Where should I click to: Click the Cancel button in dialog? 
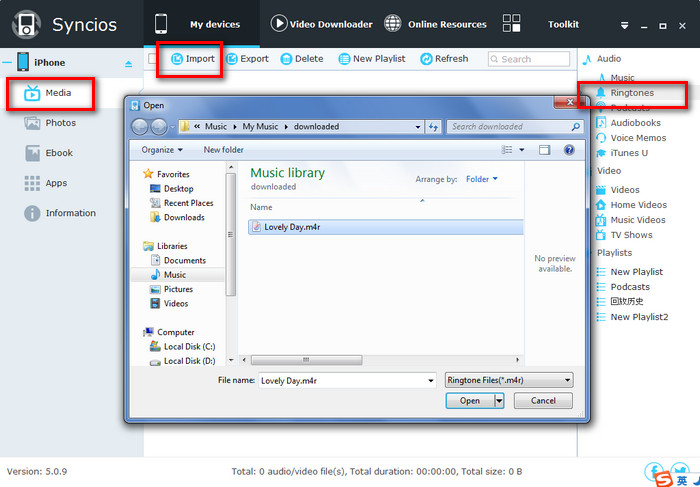[x=543, y=400]
